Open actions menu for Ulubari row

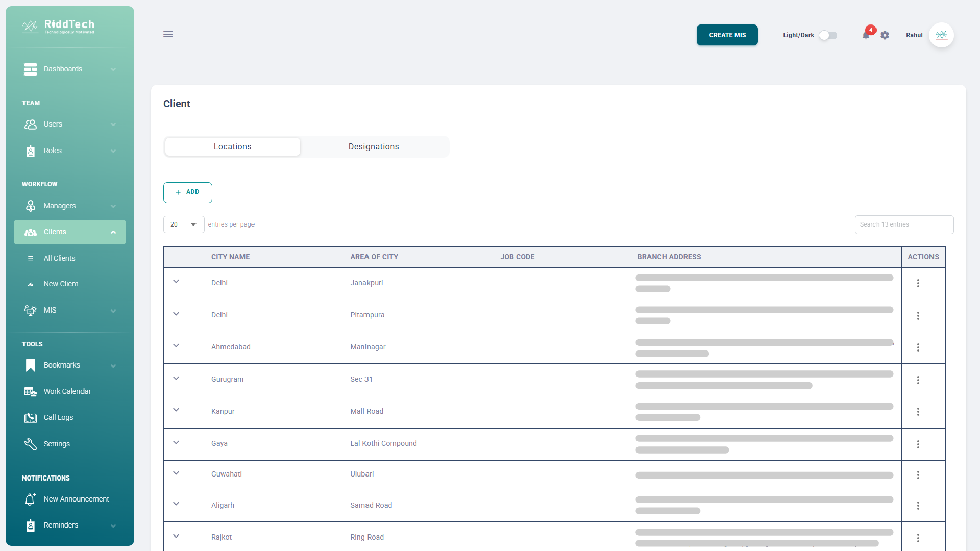918,475
